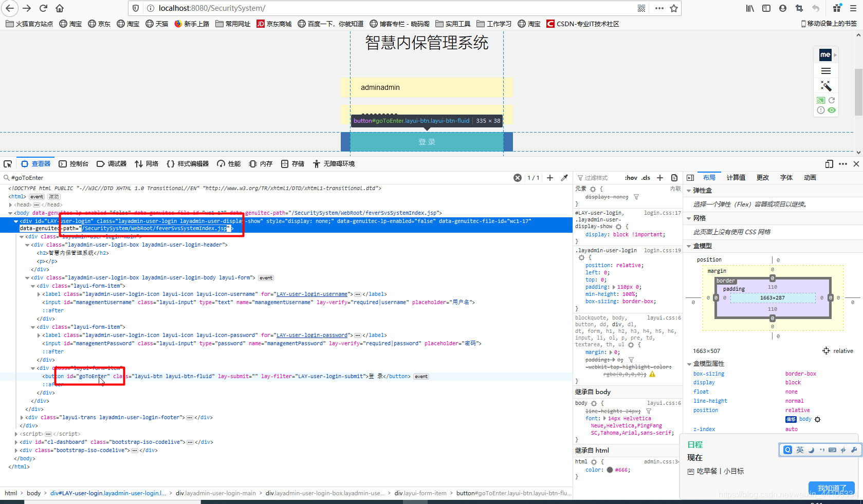Image resolution: width=863 pixels, height=504 pixels.
Task: Open the 'me' extension widget on the page
Action: [825, 54]
